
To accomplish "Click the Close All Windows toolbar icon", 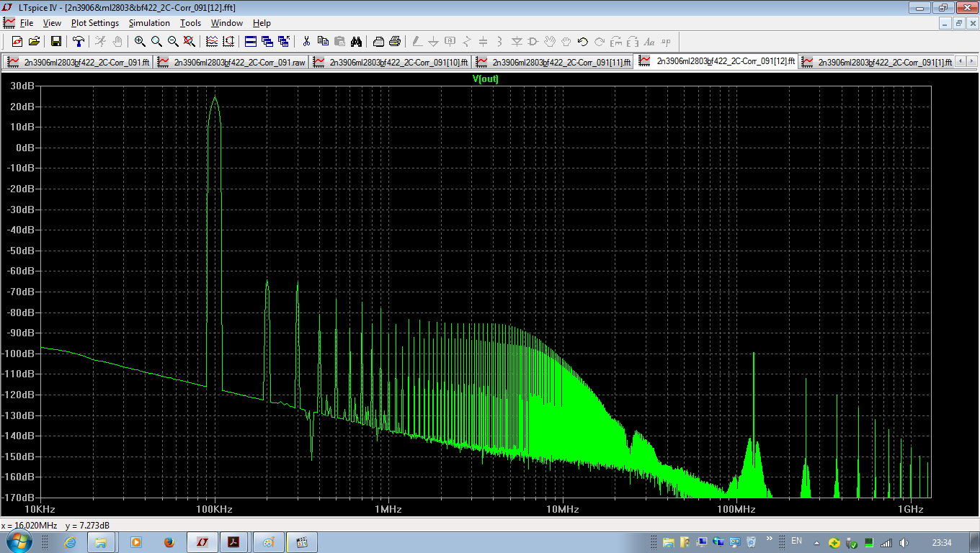I will [x=284, y=42].
